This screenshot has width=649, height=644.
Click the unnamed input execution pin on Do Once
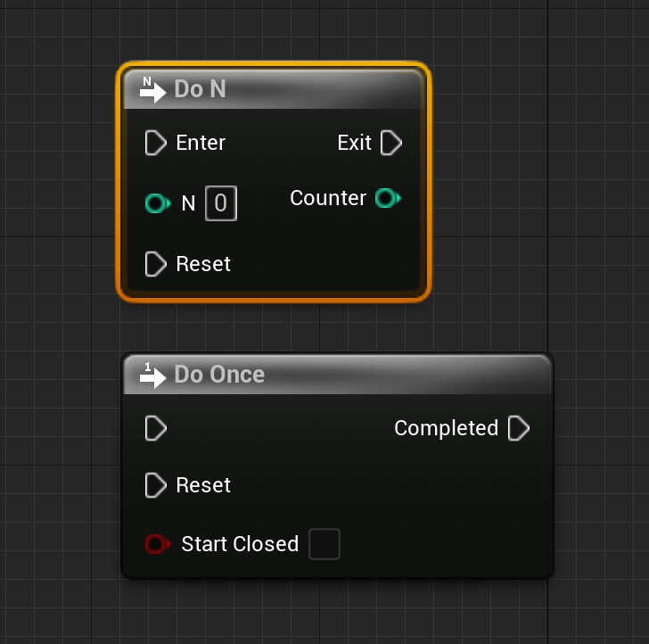pyautogui.click(x=156, y=428)
